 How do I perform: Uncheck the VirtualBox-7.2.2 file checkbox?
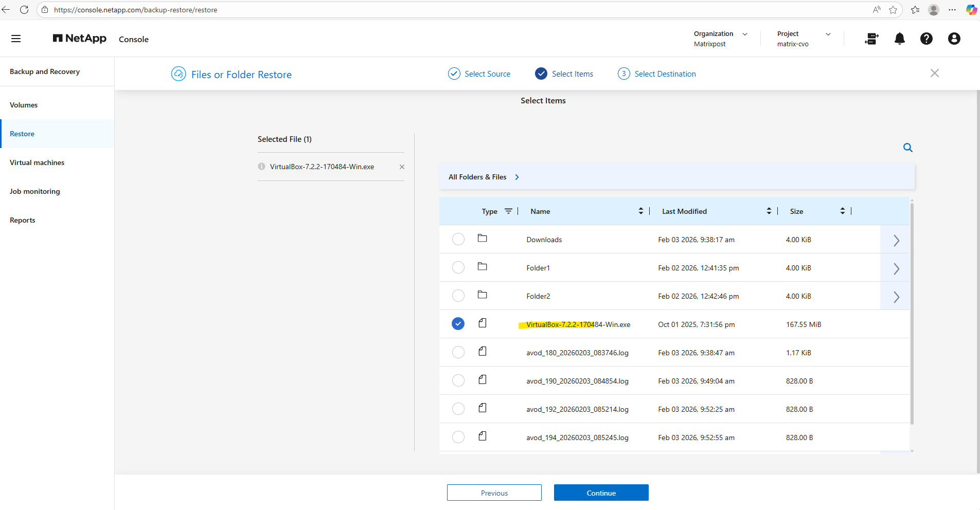click(458, 324)
